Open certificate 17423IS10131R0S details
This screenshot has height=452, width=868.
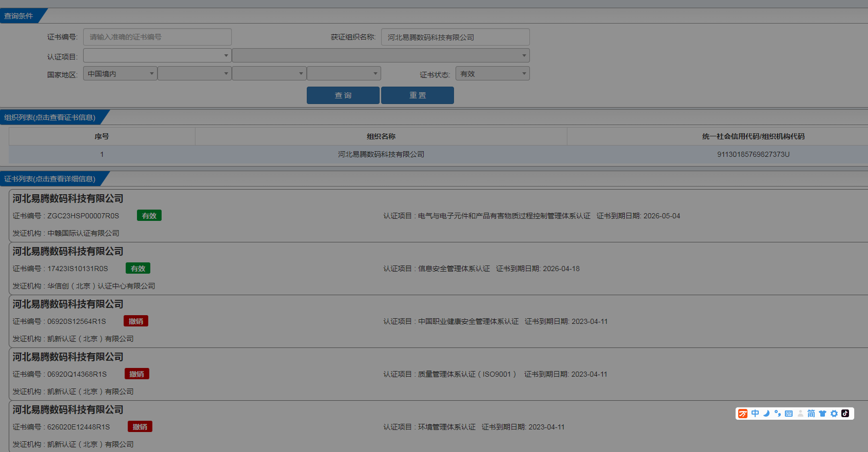tap(438, 269)
